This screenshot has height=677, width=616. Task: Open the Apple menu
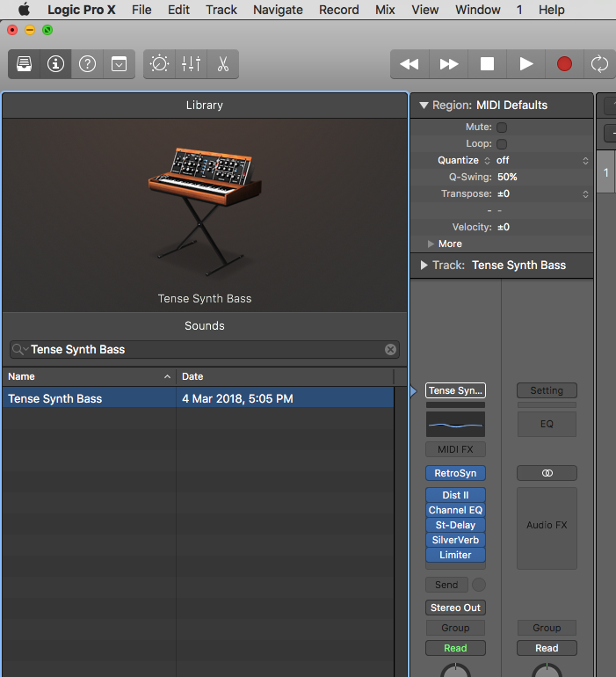tap(25, 10)
